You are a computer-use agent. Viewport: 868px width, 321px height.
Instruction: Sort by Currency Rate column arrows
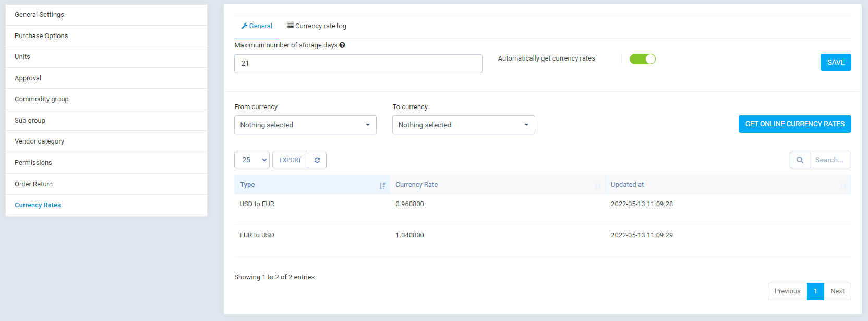(597, 185)
